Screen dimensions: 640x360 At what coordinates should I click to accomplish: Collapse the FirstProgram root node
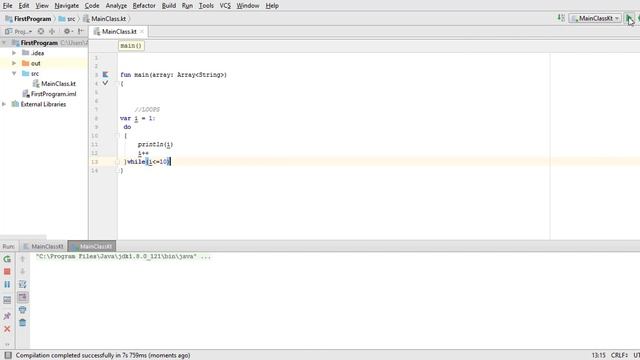click(x=4, y=43)
